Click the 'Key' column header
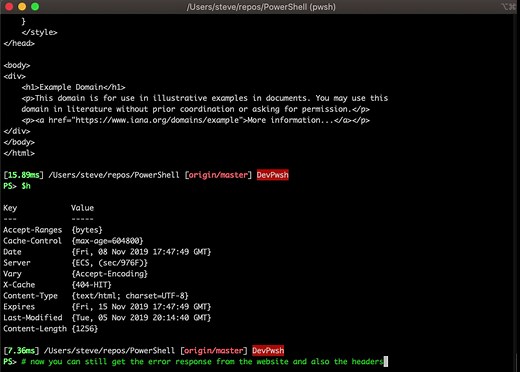 coord(10,208)
